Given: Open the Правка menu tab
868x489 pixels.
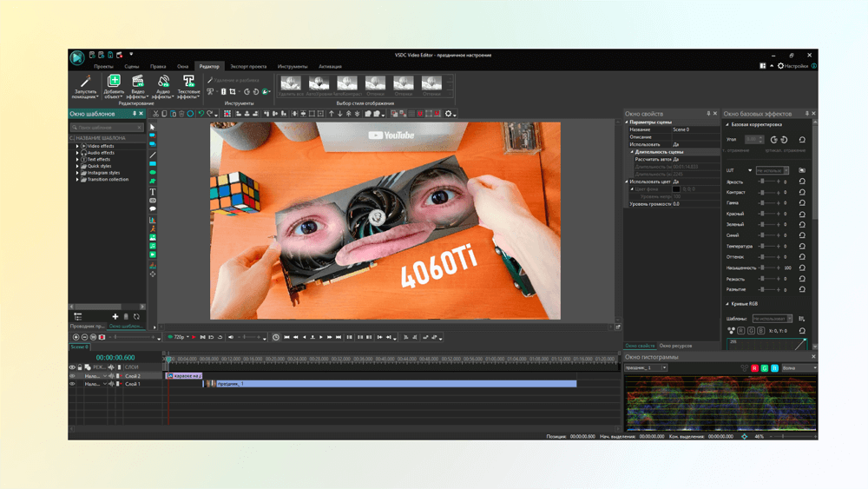Looking at the screenshot, I should coord(158,67).
